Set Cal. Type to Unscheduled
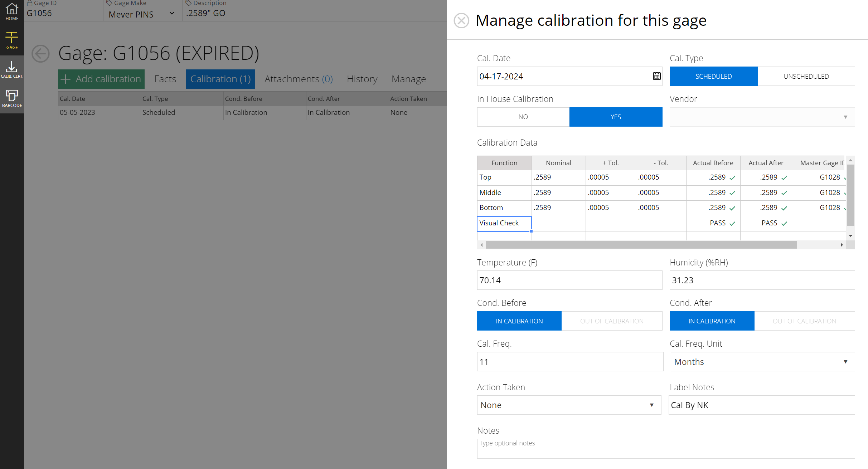This screenshot has width=868, height=469. point(806,76)
